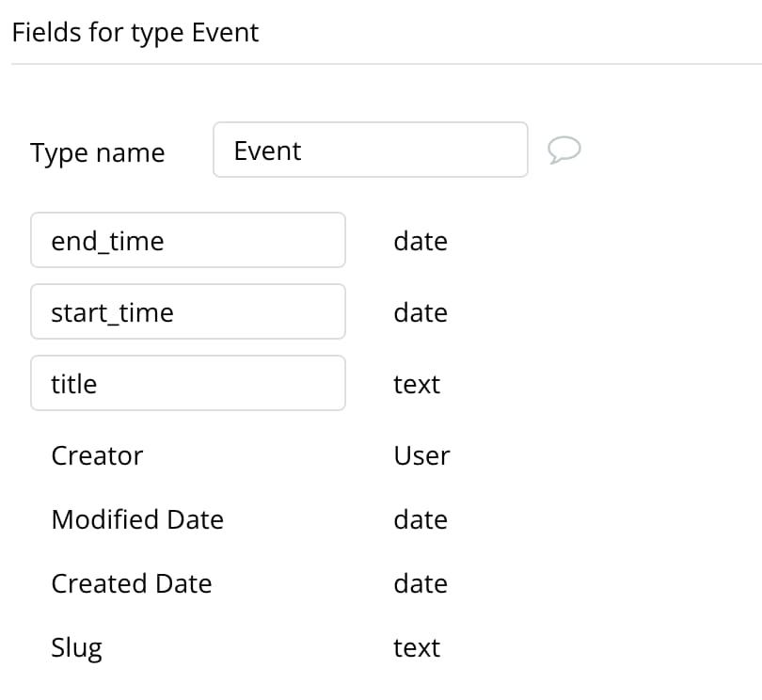Click the horizontal divider under the heading
Image resolution: width=762 pixels, height=700 pixels.
pyautogui.click(x=387, y=64)
